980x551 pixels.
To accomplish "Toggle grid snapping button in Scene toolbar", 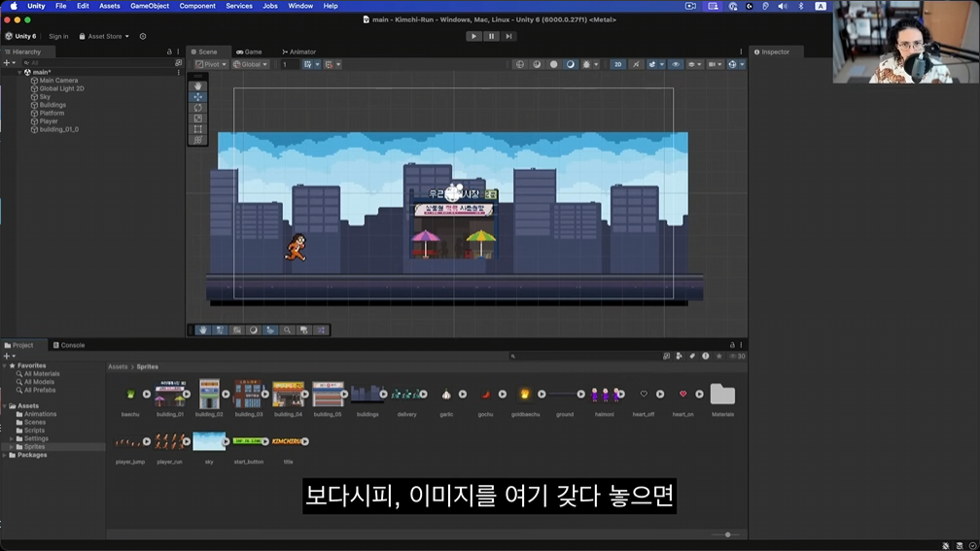I will pyautogui.click(x=329, y=64).
